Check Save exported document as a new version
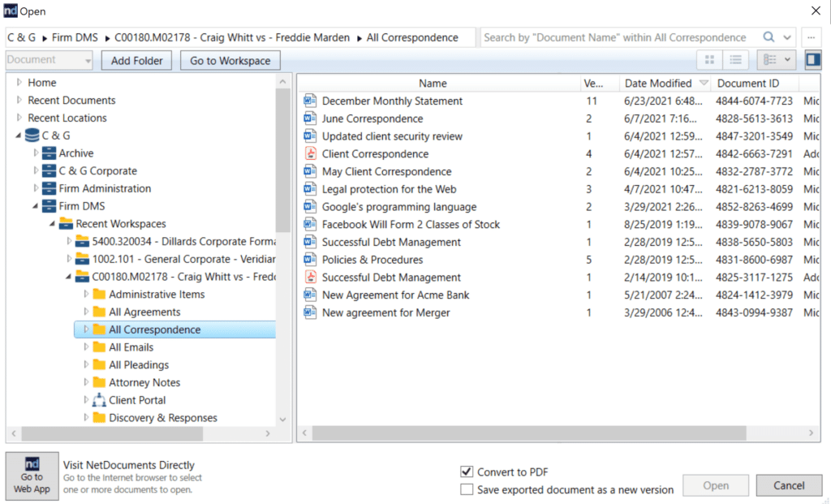 pos(467,489)
